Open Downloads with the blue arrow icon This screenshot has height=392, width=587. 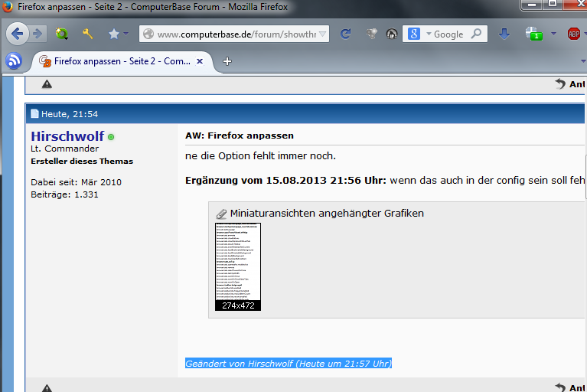(x=504, y=34)
